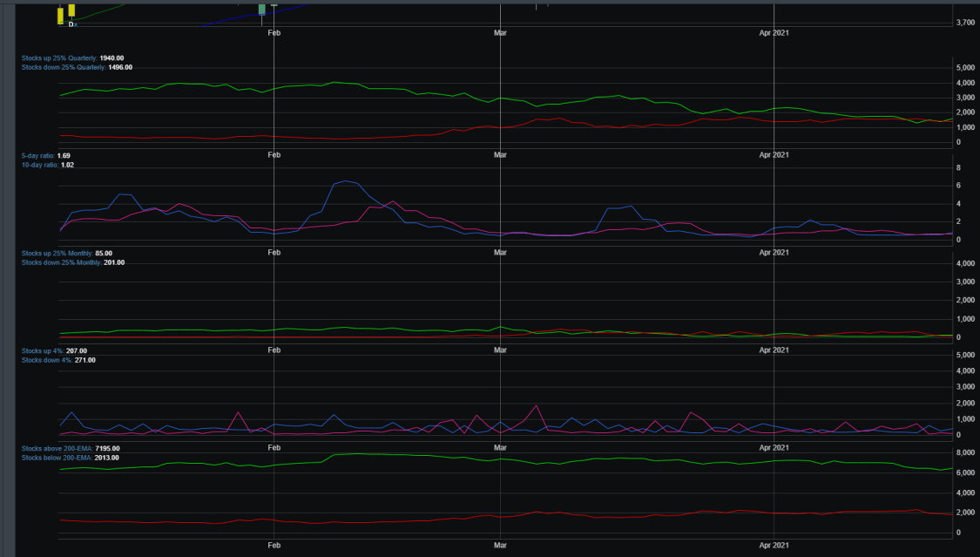Select the 'Stocks up 25% Monthly:' indicator label
980x557 pixels.
coord(57,253)
